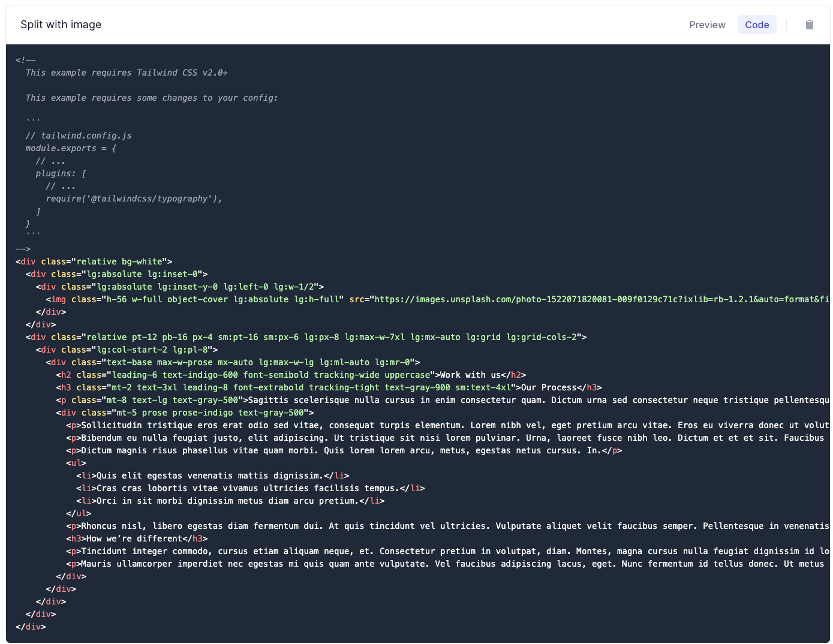This screenshot has width=833, height=644.
Task: Click the lg:grid-cols-2 class text
Action: pos(539,336)
